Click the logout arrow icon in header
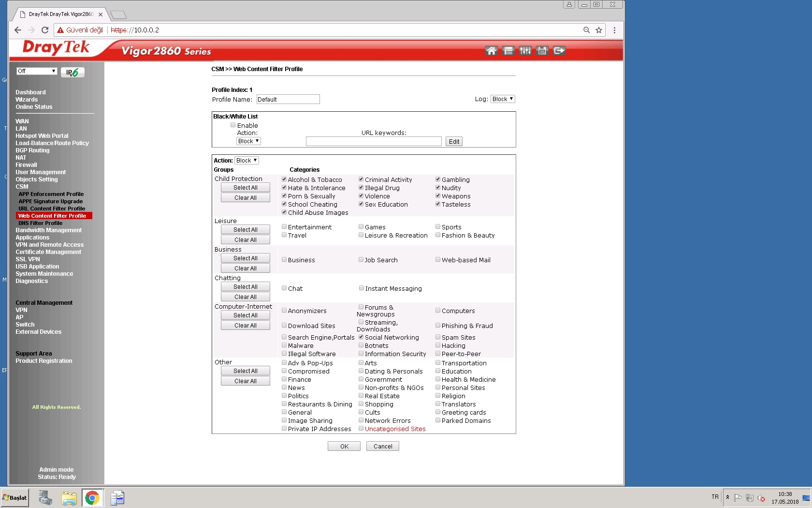Viewport: 812px width, 508px height. (559, 51)
